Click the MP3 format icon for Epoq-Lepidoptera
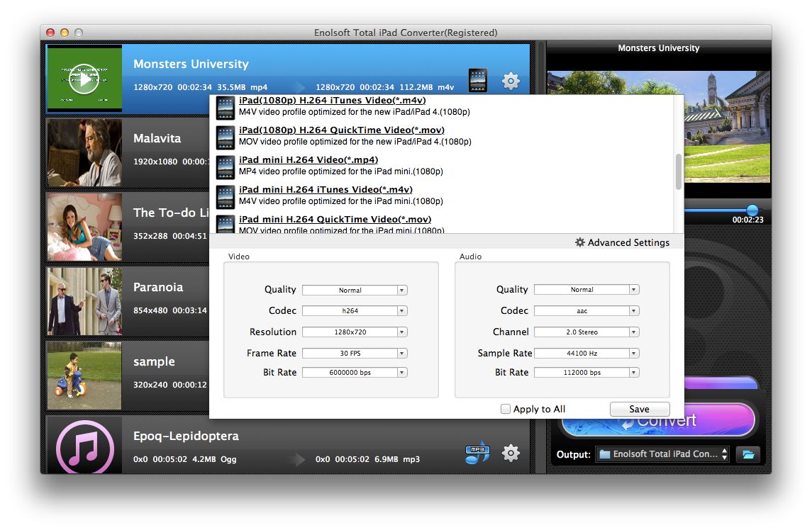 point(477,454)
